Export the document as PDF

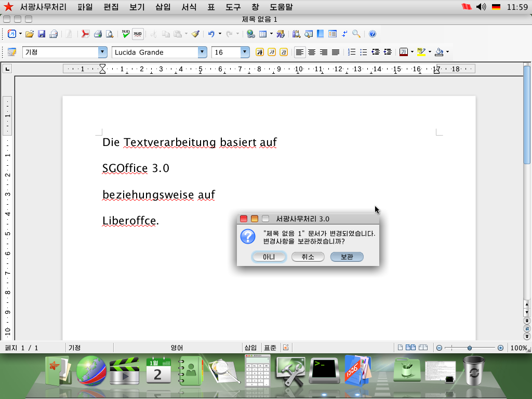84,33
